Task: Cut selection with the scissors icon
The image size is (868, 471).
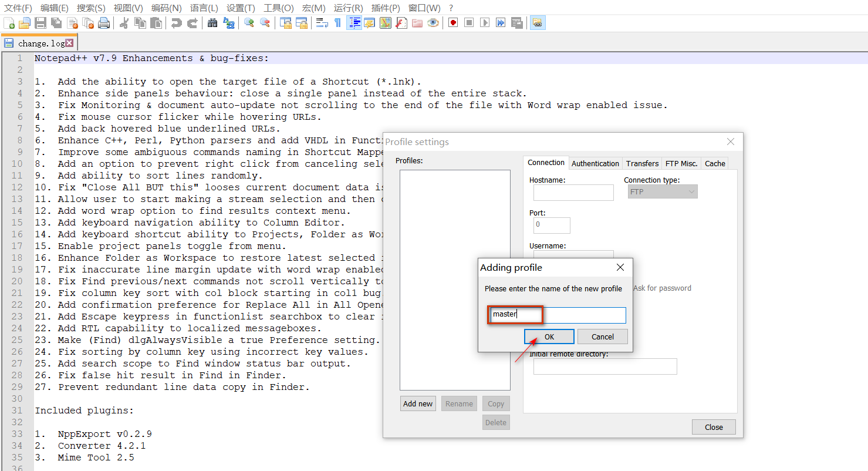Action: pyautogui.click(x=124, y=23)
